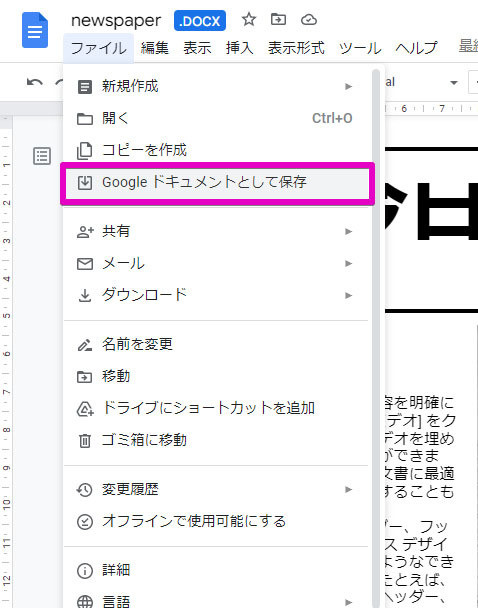This screenshot has height=608, width=478.
Task: Click the newspaper document title
Action: coord(116,21)
